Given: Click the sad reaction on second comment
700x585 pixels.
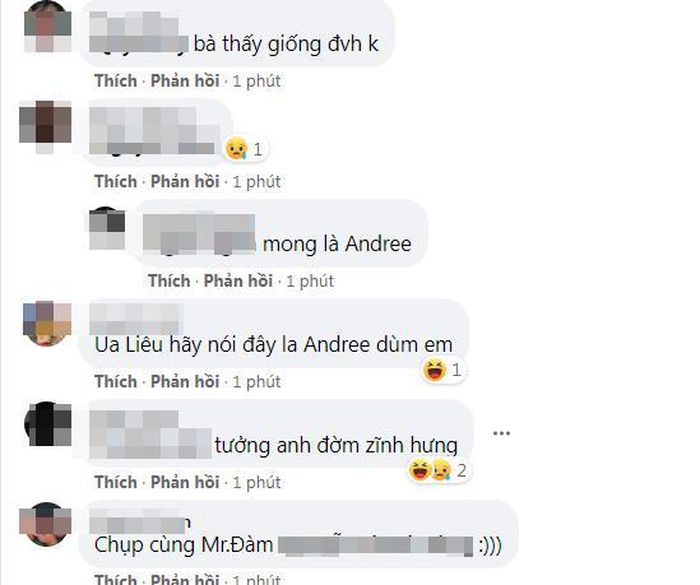Looking at the screenshot, I should point(236,149).
